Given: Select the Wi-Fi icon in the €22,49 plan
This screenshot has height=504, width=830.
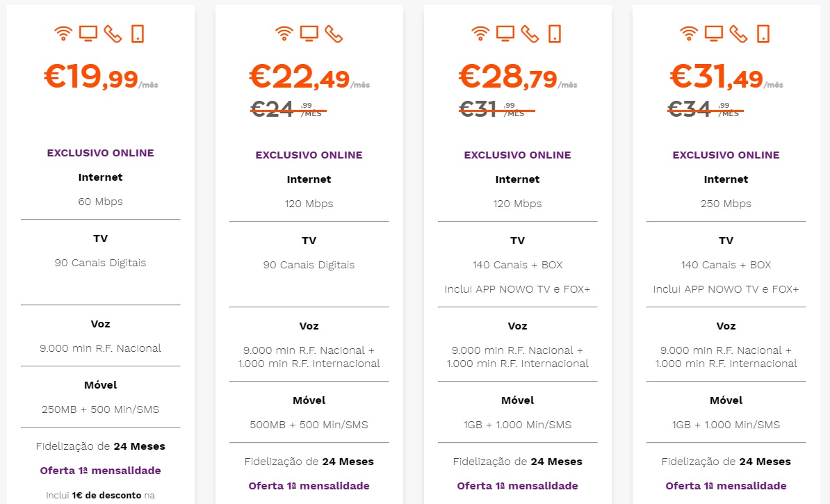Looking at the screenshot, I should point(284,32).
